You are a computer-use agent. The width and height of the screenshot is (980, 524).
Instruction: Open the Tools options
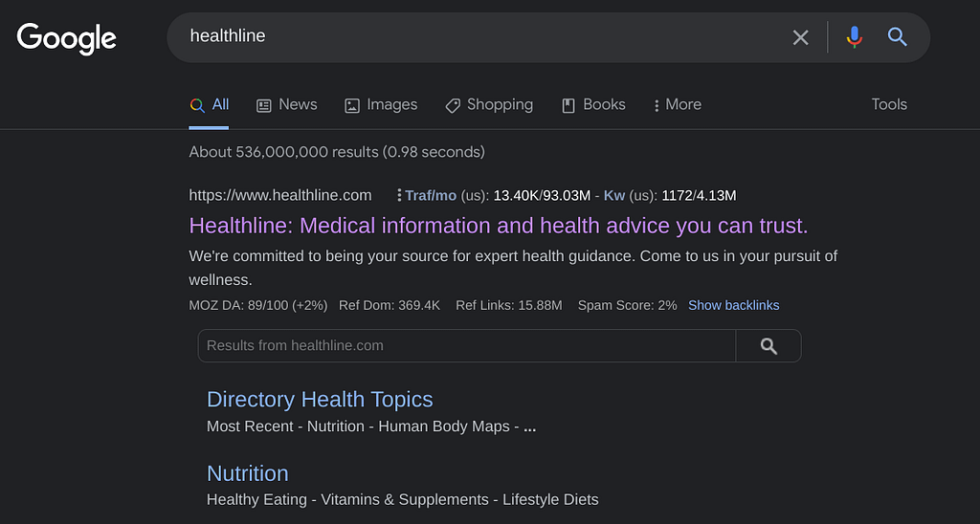point(888,104)
